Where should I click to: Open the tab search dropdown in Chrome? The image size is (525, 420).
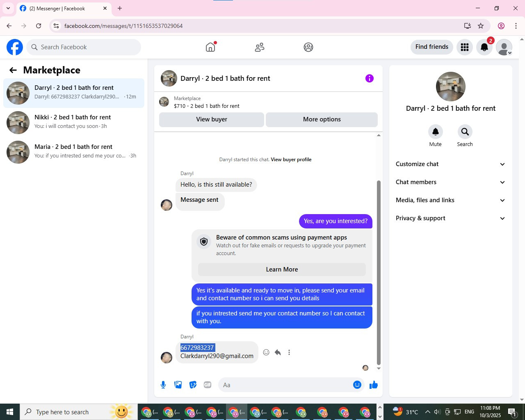pos(8,8)
